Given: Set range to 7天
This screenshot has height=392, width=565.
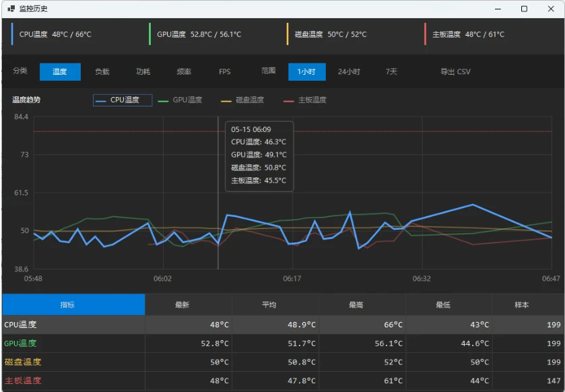Looking at the screenshot, I should point(391,71).
